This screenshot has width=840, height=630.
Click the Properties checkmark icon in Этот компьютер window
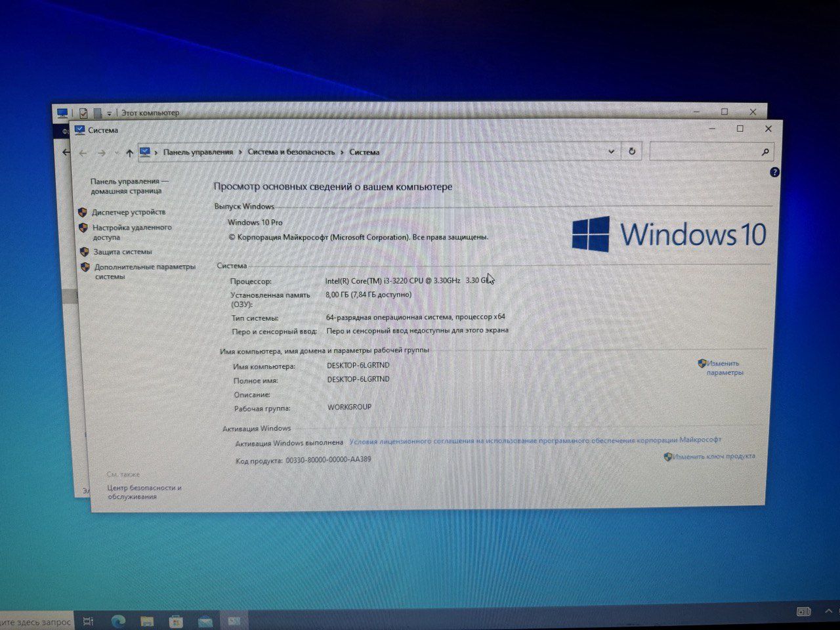83,113
